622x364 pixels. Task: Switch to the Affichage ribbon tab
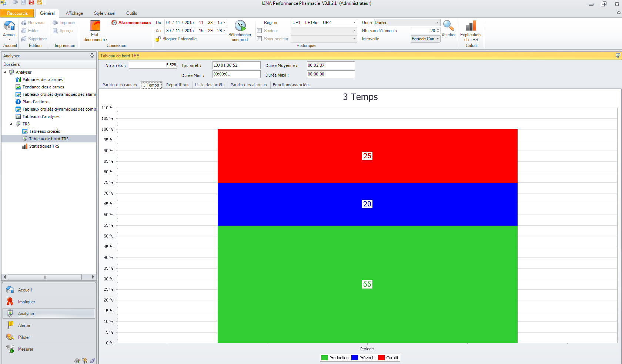click(74, 13)
